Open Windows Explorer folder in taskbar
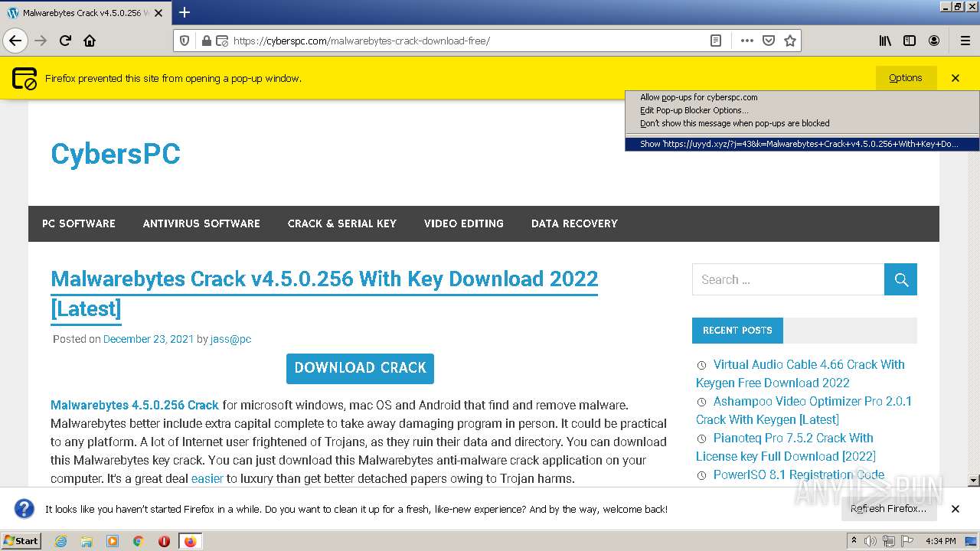Screen dimensions: 980x551 87,541
